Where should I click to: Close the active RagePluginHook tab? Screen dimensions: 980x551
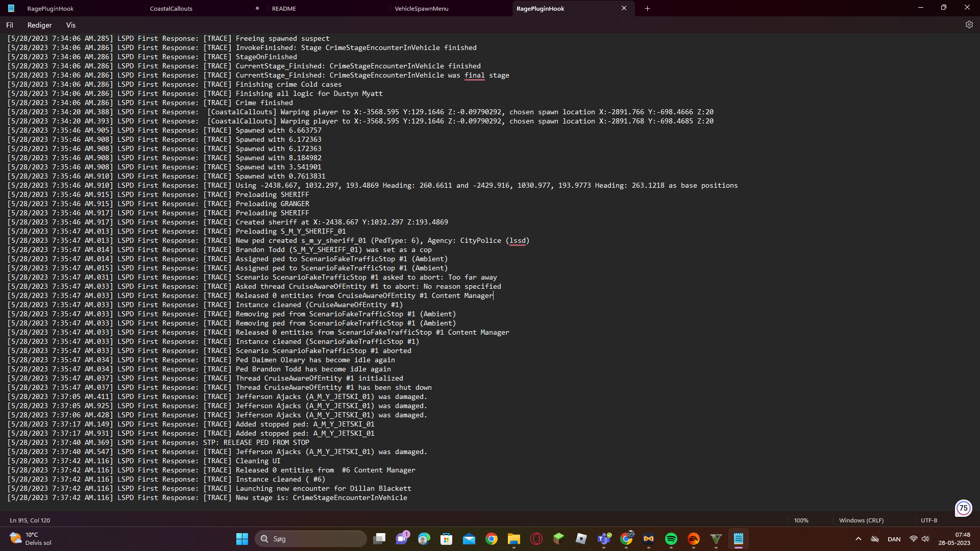pos(624,8)
